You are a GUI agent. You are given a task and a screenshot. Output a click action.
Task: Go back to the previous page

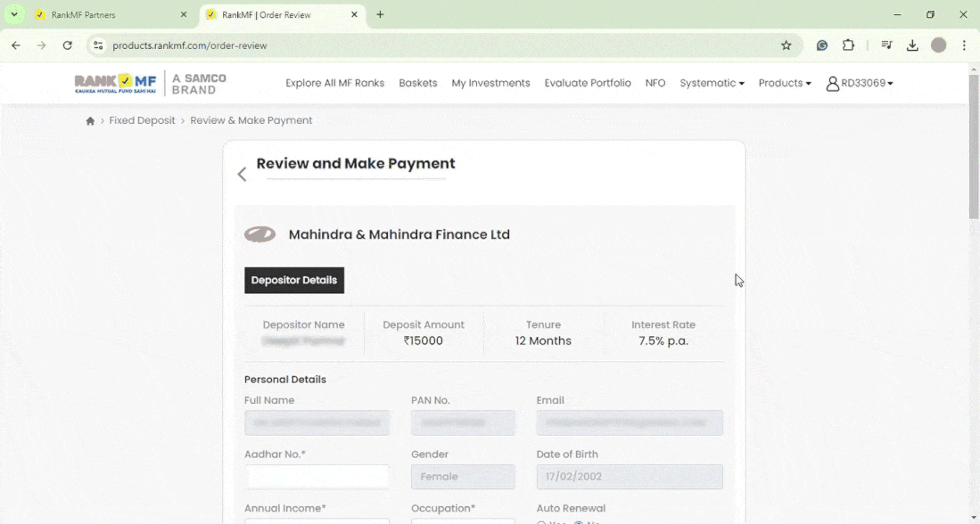(x=16, y=45)
